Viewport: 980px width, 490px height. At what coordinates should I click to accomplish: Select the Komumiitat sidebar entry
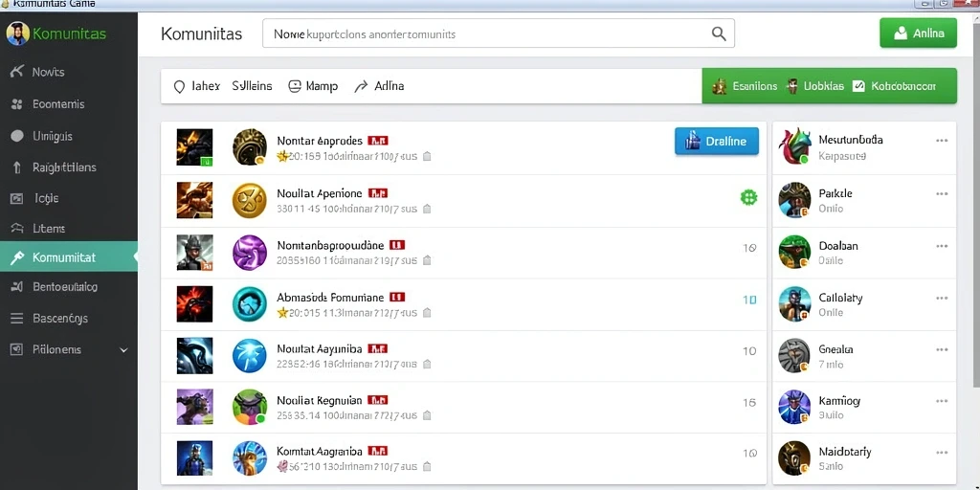pos(69,256)
